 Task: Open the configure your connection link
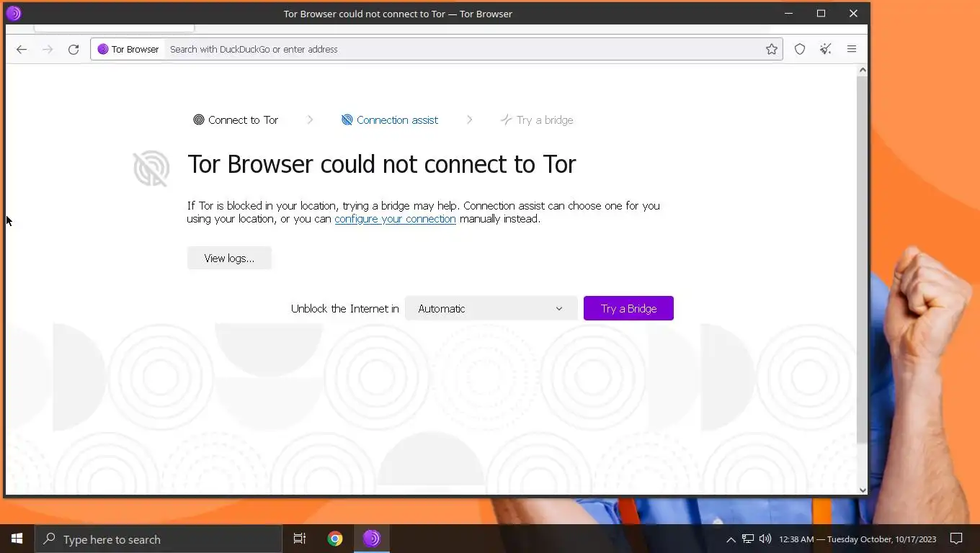[395, 219]
